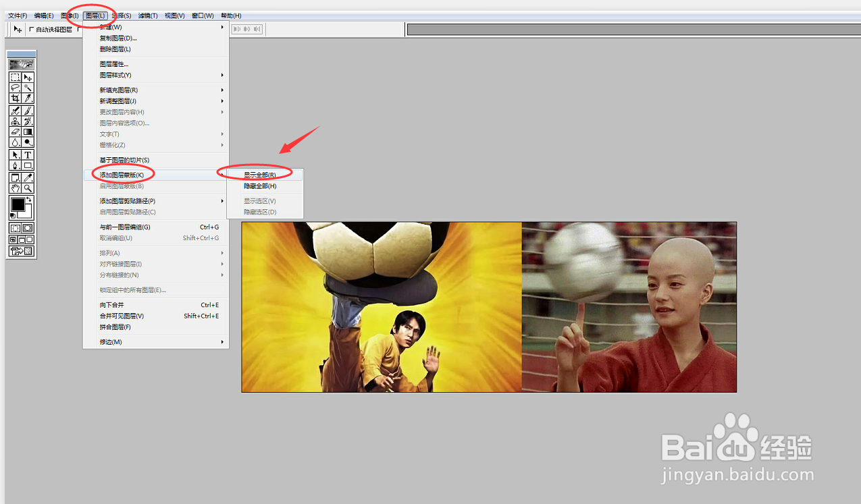Select the Rectangle shape tool

click(x=28, y=165)
